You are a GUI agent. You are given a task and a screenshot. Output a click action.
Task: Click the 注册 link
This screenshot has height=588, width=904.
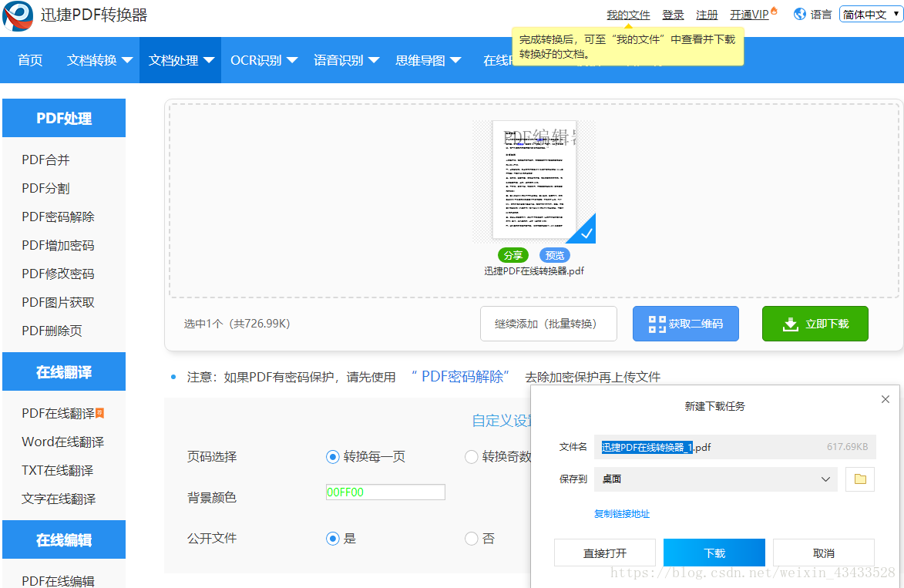pos(707,15)
